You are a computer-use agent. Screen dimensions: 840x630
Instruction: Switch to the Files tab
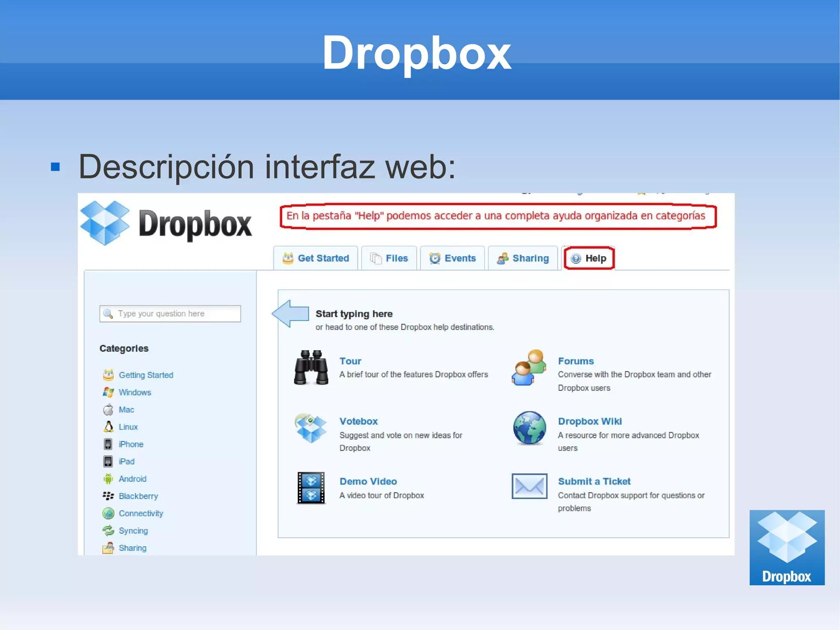click(389, 258)
